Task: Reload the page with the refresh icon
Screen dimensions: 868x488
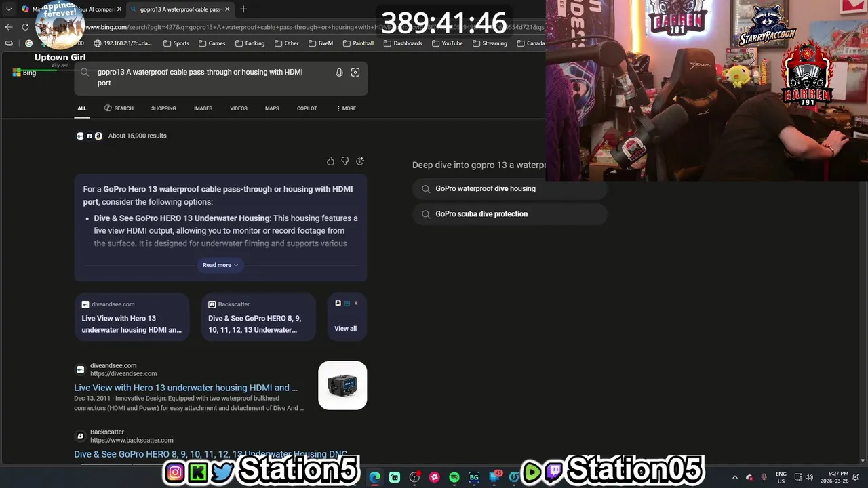Action: coord(25,27)
